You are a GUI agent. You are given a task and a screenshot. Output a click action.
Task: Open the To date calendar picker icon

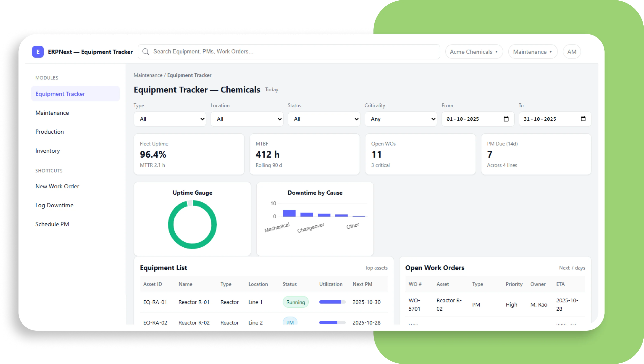(x=583, y=119)
